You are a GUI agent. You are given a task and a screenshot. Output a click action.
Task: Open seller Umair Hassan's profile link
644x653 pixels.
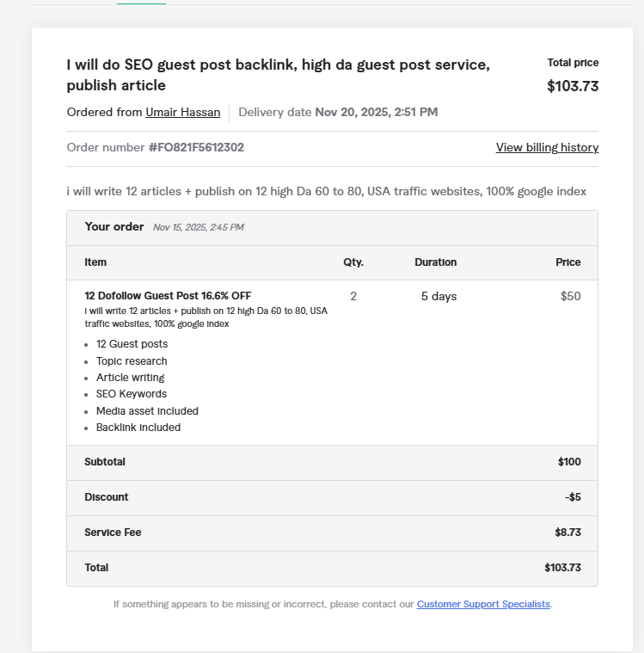tap(182, 112)
